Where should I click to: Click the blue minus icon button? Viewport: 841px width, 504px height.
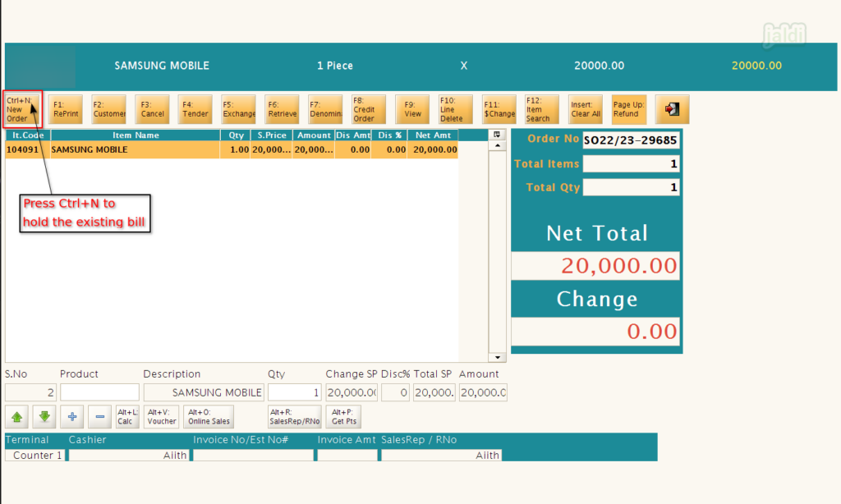[99, 417]
